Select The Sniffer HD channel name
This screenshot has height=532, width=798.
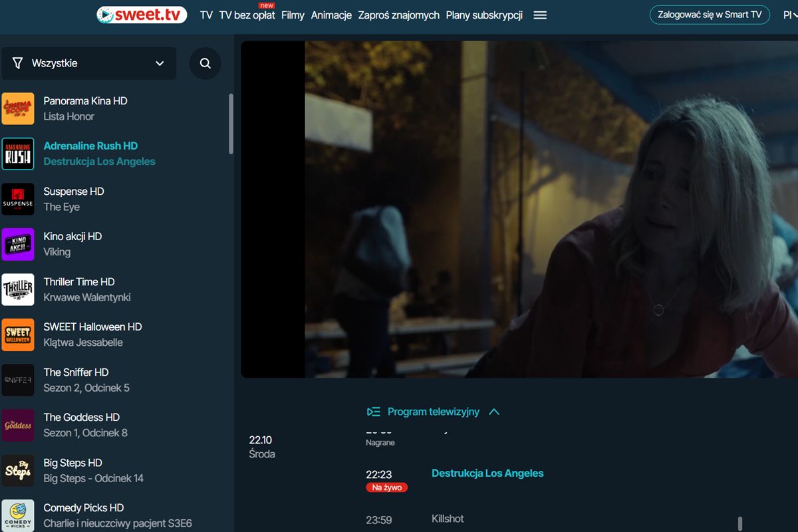click(x=76, y=372)
